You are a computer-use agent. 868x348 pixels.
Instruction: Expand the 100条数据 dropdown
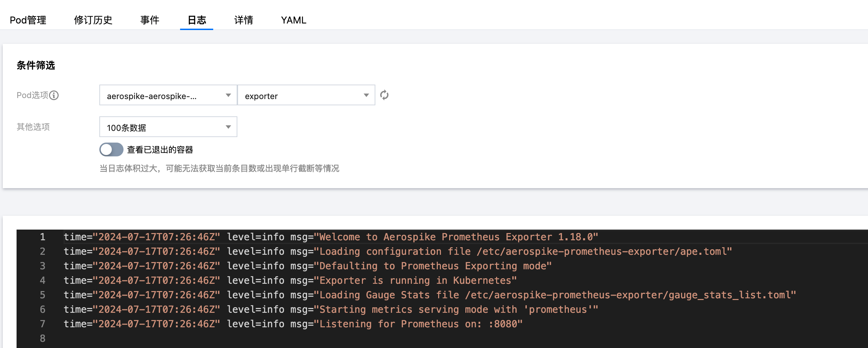[168, 127]
